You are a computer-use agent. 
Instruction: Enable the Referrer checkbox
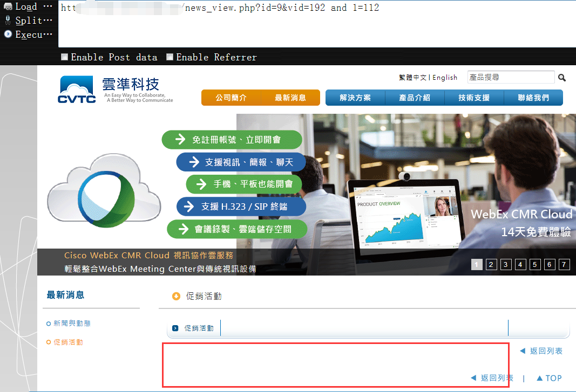coord(170,57)
